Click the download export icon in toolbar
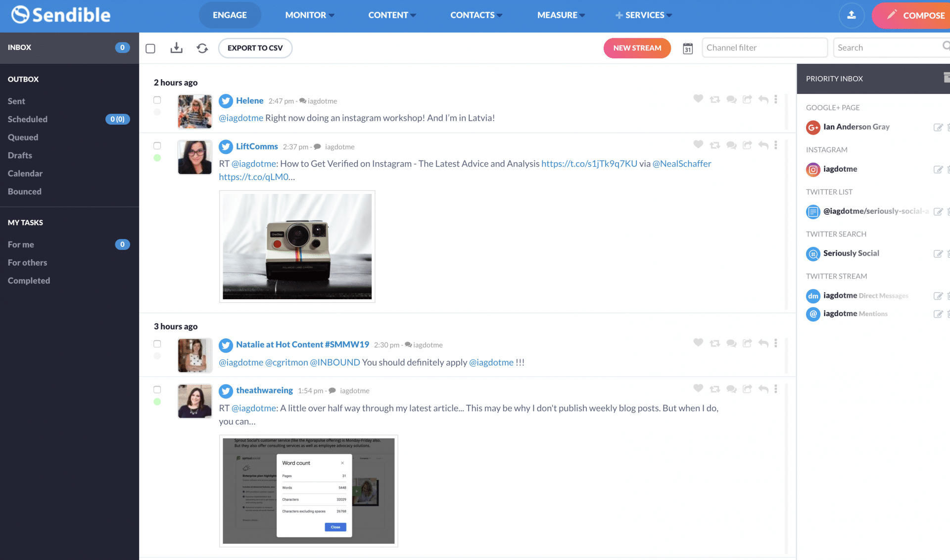Image resolution: width=950 pixels, height=560 pixels. [x=176, y=47]
